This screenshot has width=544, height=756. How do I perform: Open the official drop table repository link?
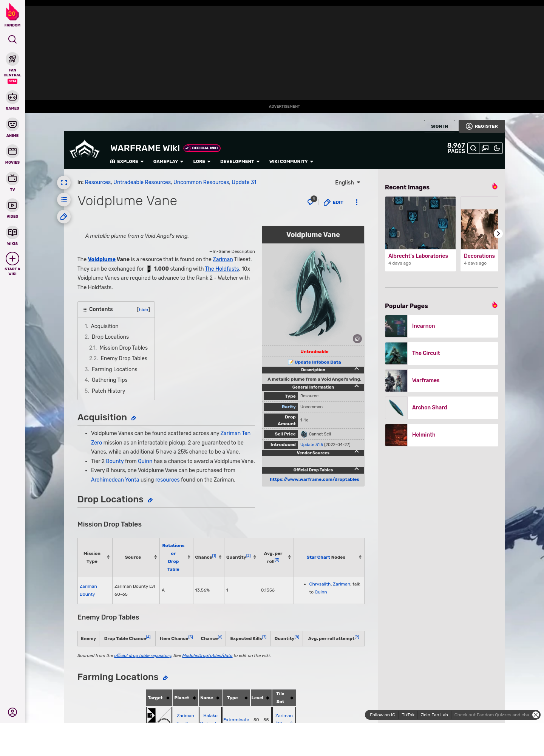point(143,655)
